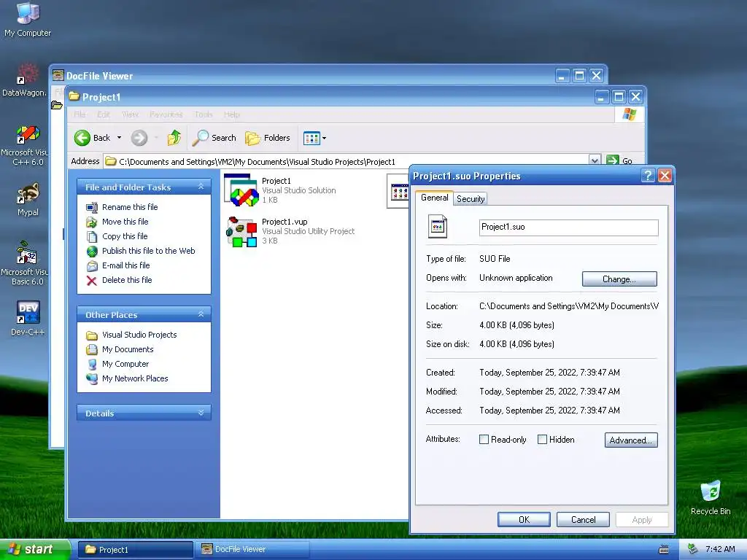
Task: Open Edit menu in Project1 window
Action: [x=104, y=114]
